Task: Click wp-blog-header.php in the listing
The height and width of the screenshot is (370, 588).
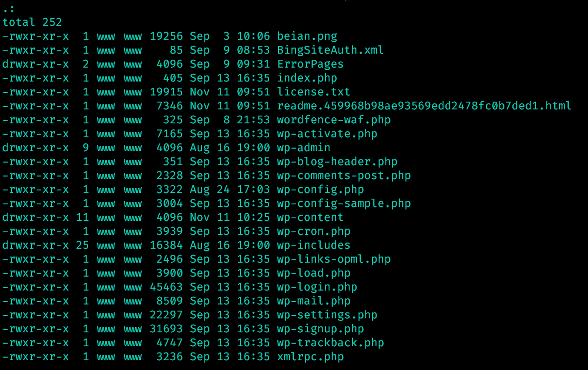Action: pyautogui.click(x=337, y=162)
